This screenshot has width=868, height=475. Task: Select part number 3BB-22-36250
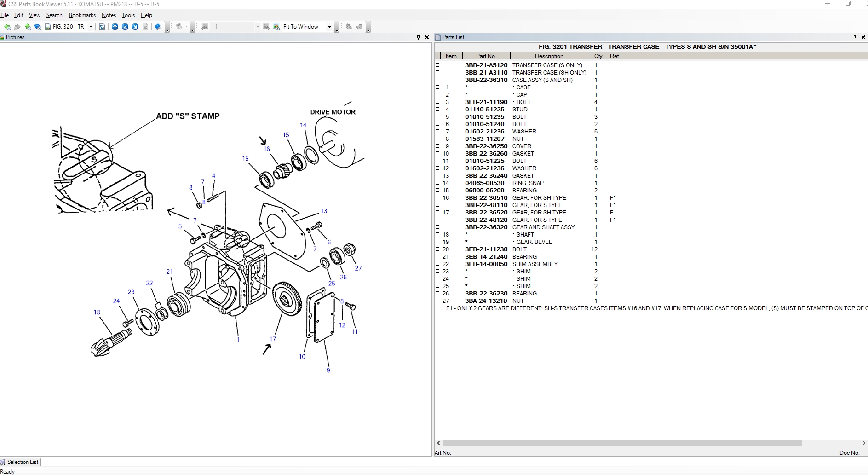pos(486,146)
